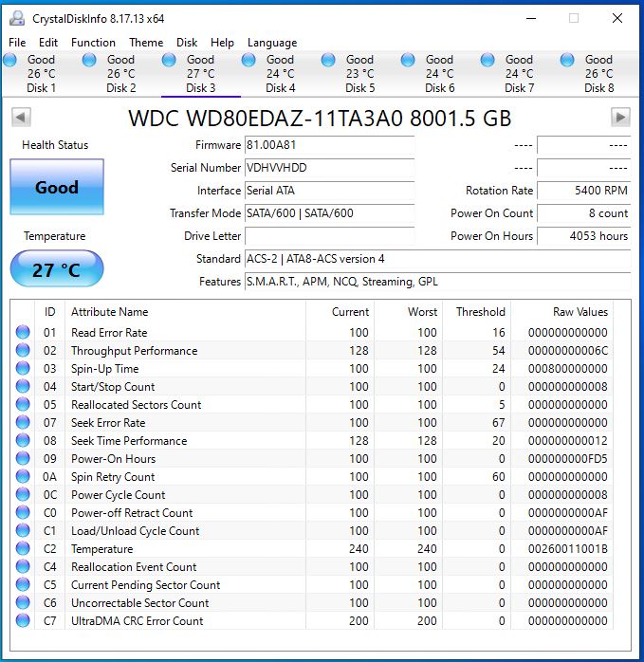Switch to Disk 1 tab

[41, 73]
